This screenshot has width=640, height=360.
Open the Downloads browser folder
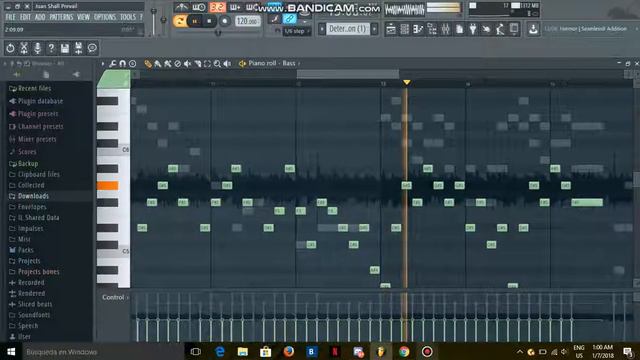pos(29,196)
